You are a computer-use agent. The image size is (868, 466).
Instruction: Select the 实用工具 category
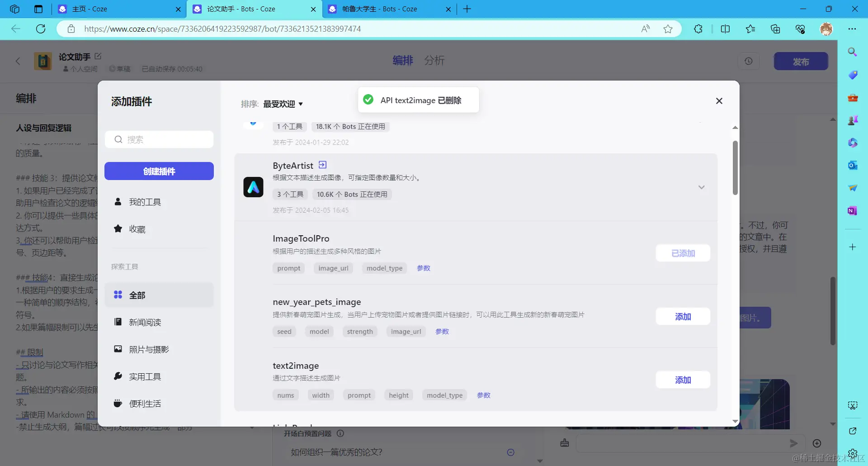[159, 376]
